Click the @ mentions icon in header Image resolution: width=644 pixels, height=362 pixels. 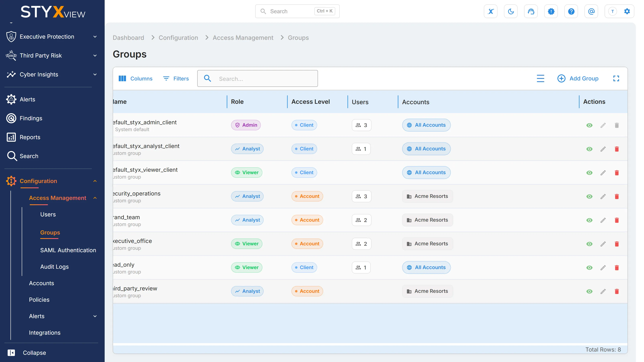pyautogui.click(x=591, y=11)
